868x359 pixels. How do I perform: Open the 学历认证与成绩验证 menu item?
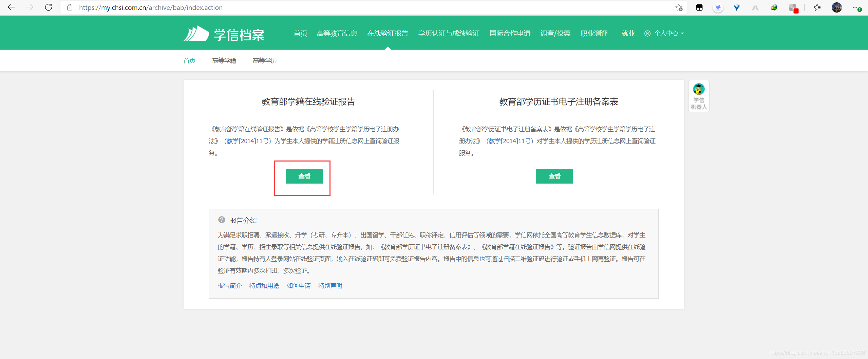[x=449, y=33]
